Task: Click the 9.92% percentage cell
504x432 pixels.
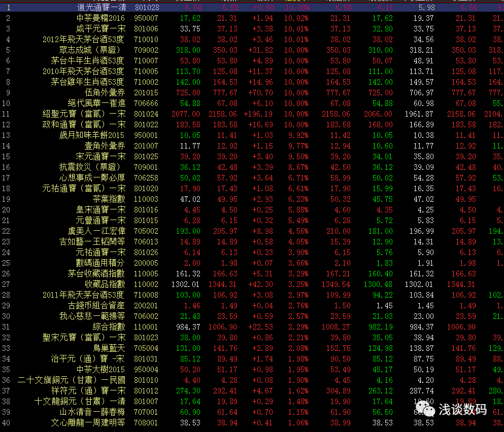Action: [298, 135]
